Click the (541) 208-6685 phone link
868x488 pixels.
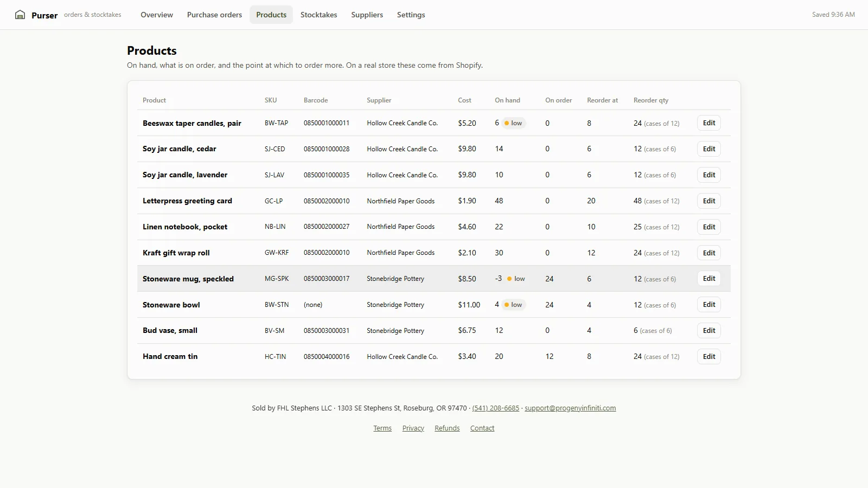coord(496,408)
